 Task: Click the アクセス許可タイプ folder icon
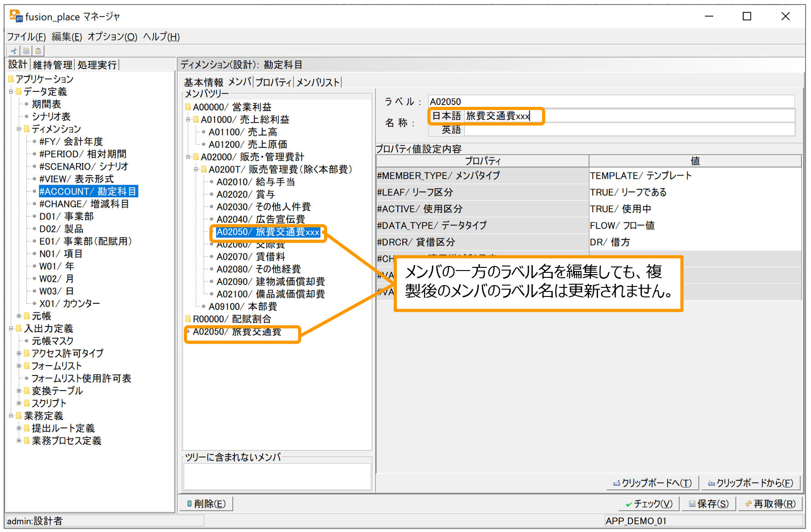(27, 353)
